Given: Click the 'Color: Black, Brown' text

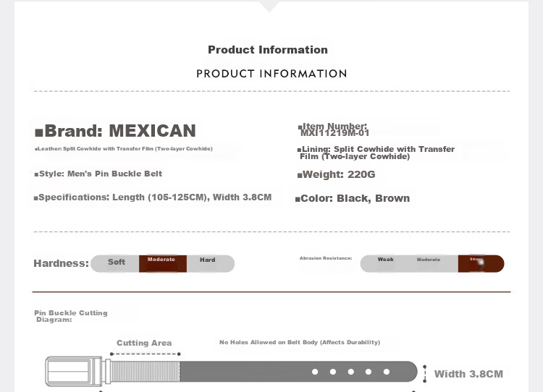Looking at the screenshot, I should click(353, 198).
